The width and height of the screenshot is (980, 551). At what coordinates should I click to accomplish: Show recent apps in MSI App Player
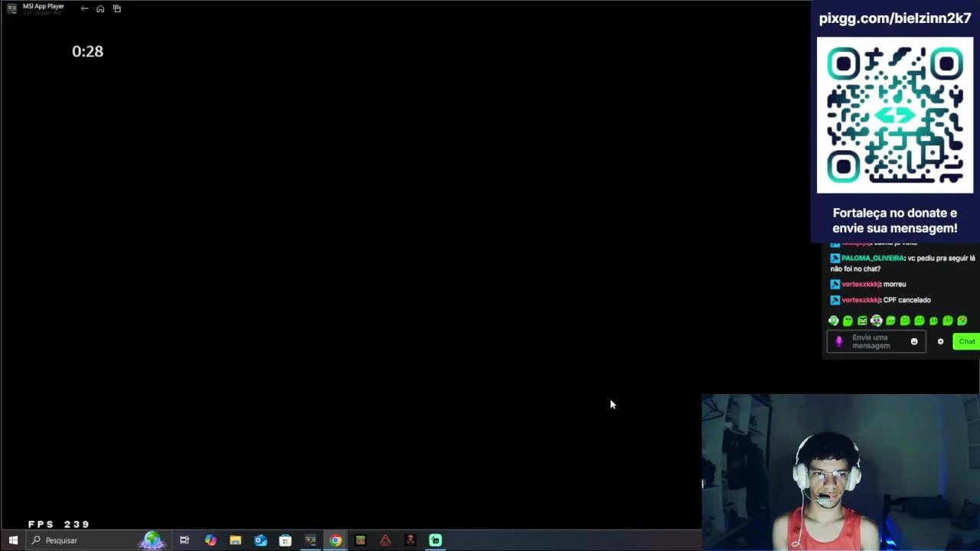click(x=117, y=8)
